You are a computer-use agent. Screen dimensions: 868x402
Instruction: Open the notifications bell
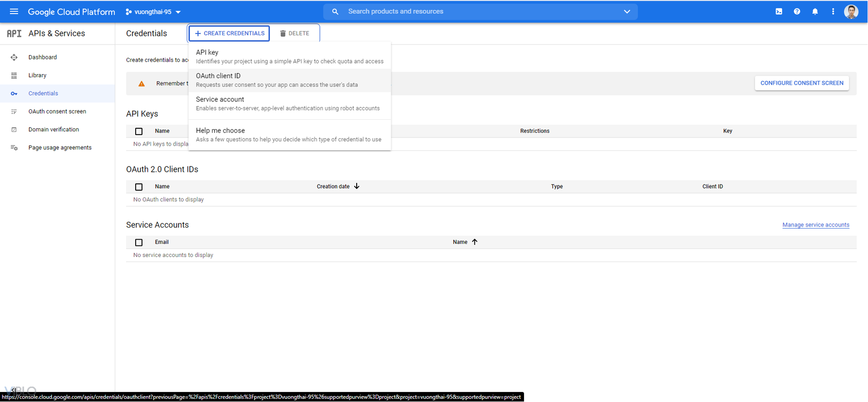[x=815, y=12]
